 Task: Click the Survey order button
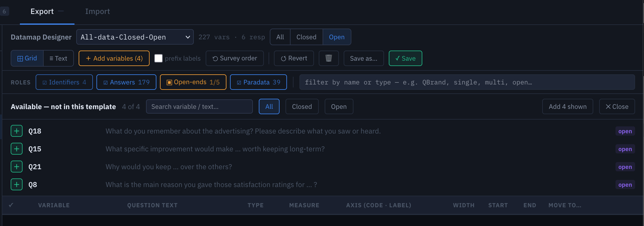235,58
